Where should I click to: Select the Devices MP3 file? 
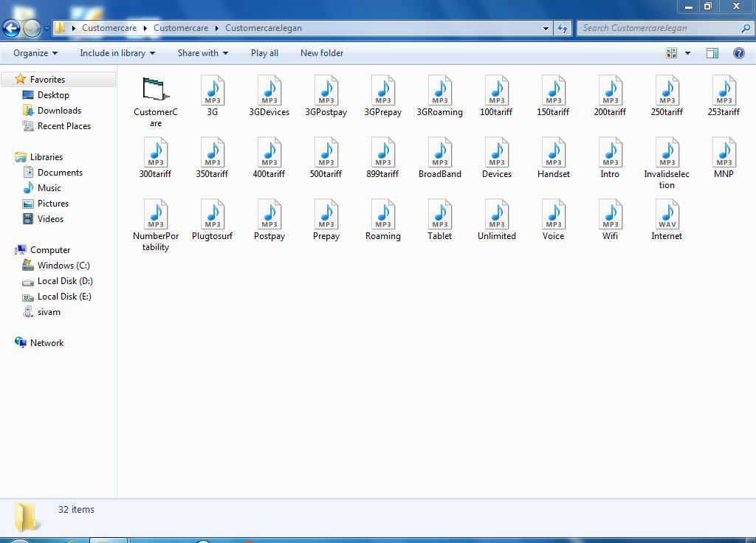(497, 158)
